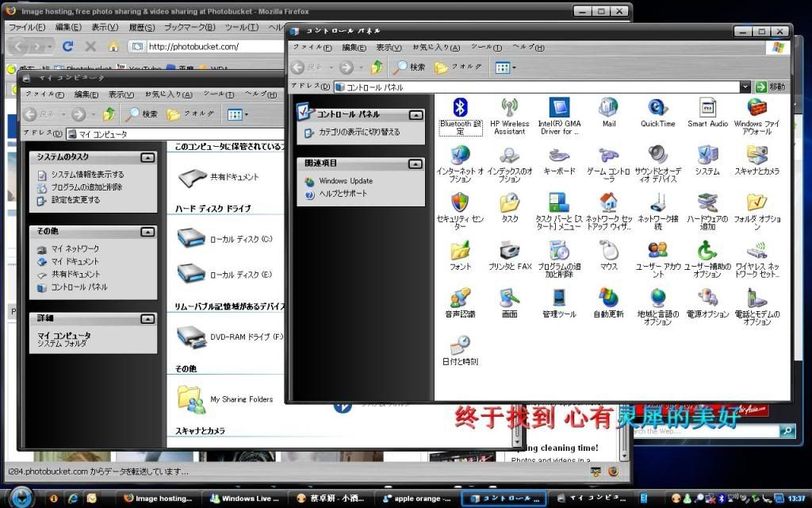This screenshot has width=812, height=508.
Task: Click the Windows Update link
Action: 346,181
